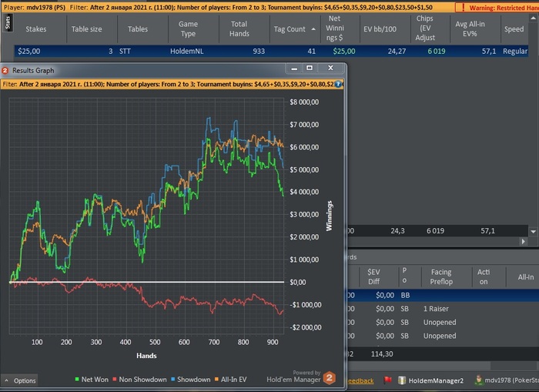Image resolution: width=539 pixels, height=392 pixels.
Task: Click the 6 019 chips cell in stakes row
Action: coord(437,52)
